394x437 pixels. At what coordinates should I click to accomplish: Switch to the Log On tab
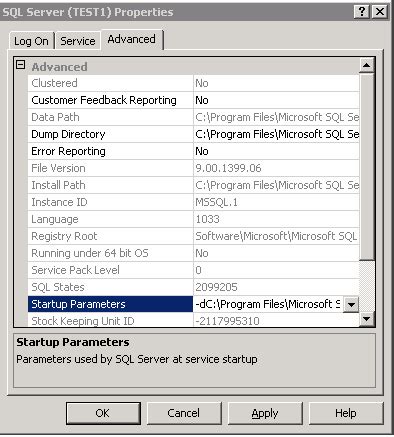click(x=31, y=41)
